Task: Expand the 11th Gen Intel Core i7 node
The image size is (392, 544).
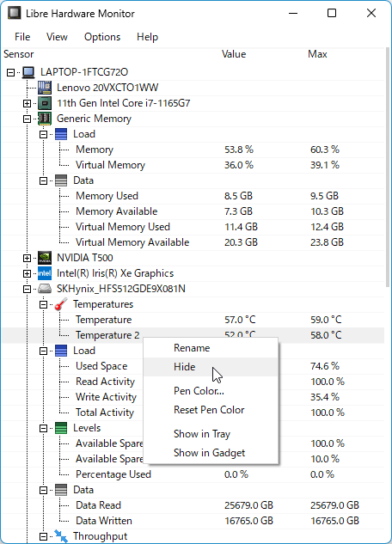Action: (x=27, y=103)
